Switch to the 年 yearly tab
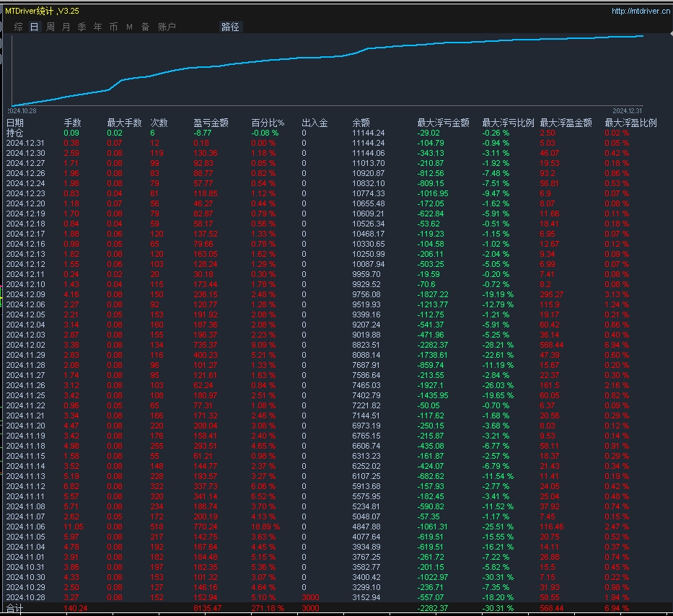This screenshot has width=673, height=616. (x=98, y=27)
